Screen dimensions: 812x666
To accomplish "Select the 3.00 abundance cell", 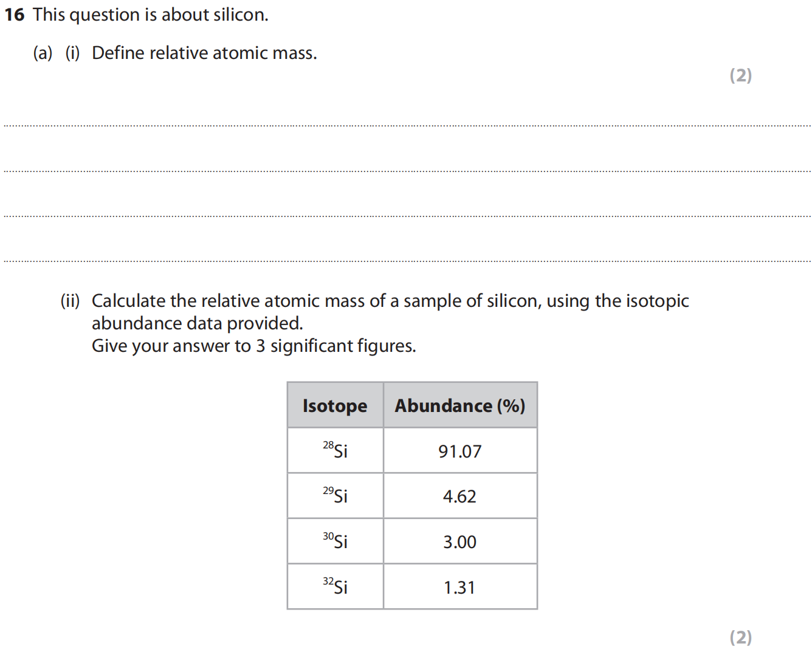I will [460, 541].
